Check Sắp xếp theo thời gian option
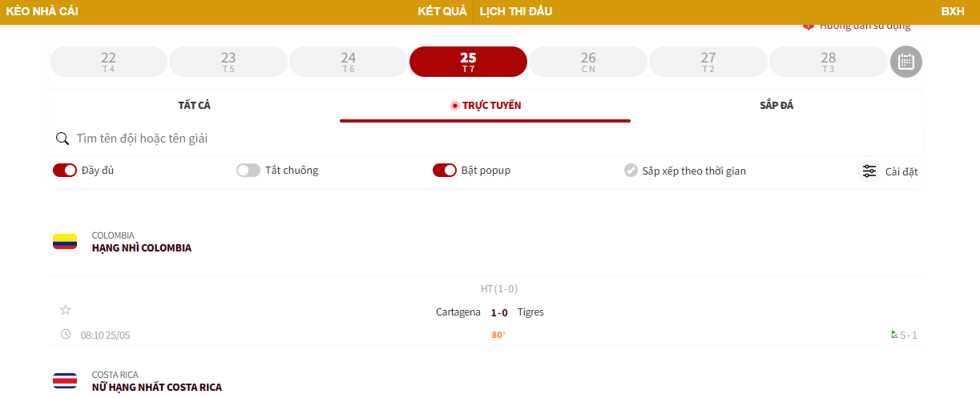980x398 pixels. tap(631, 171)
